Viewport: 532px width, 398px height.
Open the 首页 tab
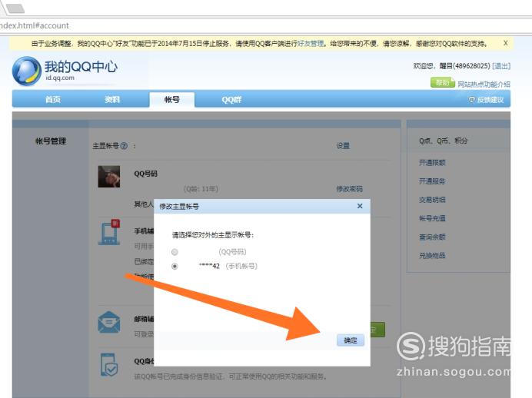pos(53,99)
